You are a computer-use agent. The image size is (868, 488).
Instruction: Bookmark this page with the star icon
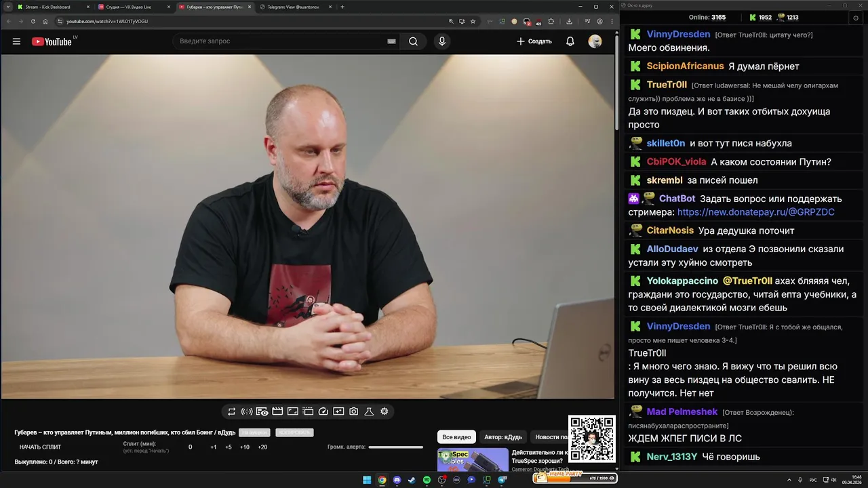pyautogui.click(x=473, y=21)
